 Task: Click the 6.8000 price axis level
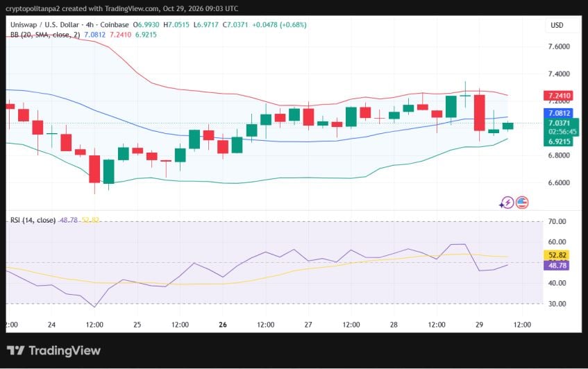558,155
